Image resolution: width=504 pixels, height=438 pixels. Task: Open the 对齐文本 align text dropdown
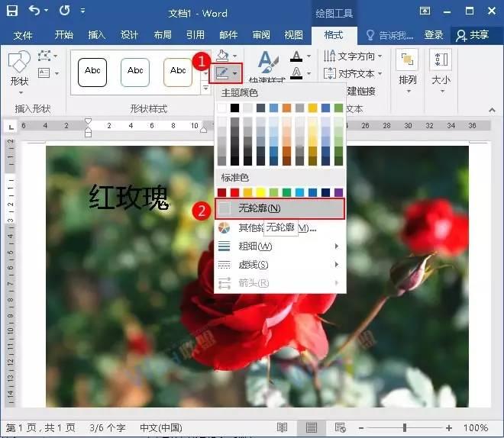[x=353, y=73]
